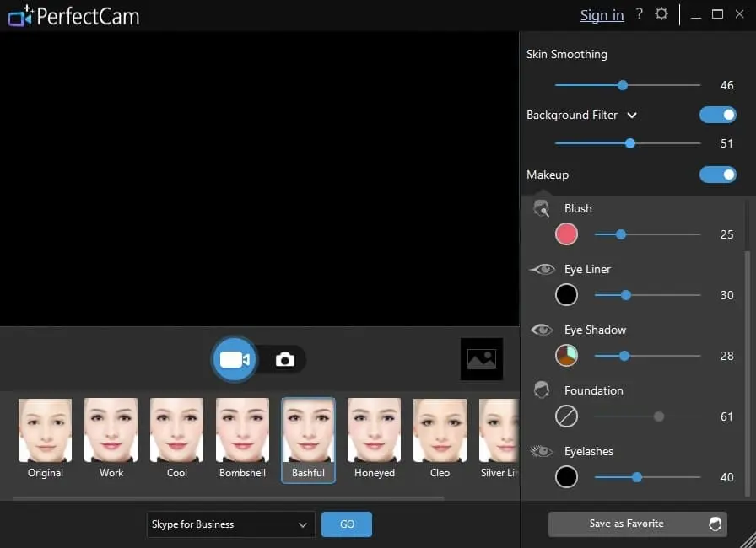The image size is (756, 548).
Task: Click the Sign in link
Action: click(602, 15)
